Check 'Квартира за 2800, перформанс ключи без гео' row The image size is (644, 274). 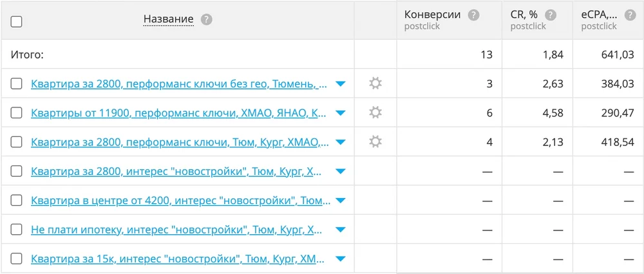click(x=17, y=84)
